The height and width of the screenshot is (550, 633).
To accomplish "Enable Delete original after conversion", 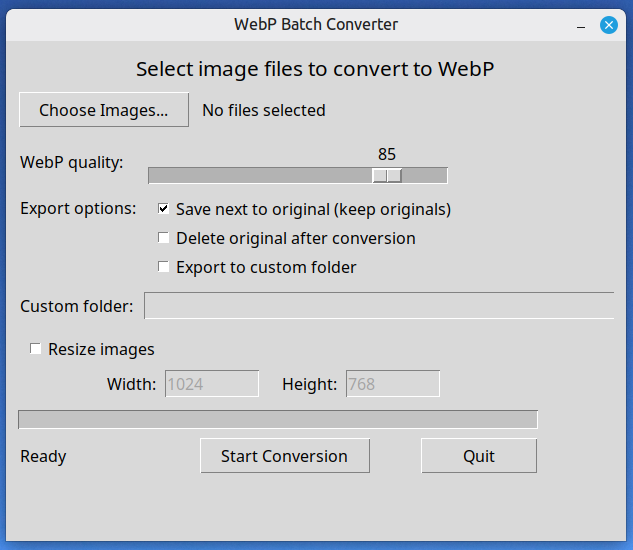I will [x=164, y=239].
